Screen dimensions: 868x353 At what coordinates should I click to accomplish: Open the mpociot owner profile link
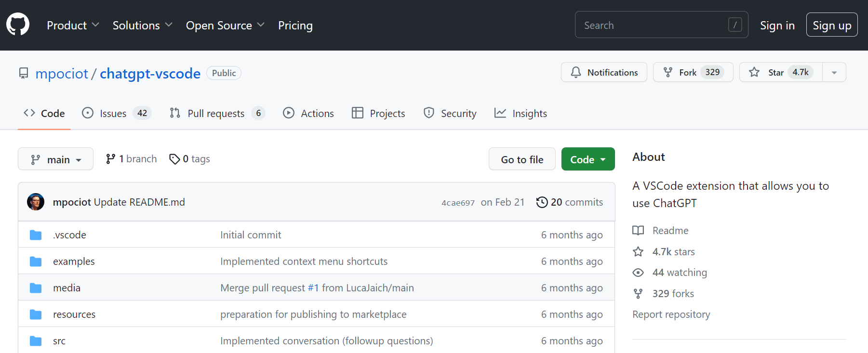click(62, 74)
